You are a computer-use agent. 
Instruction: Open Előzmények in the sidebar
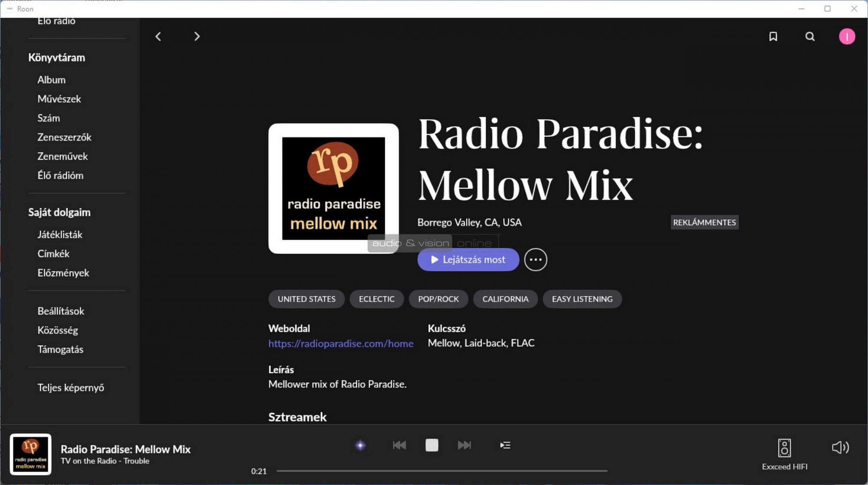(x=63, y=273)
